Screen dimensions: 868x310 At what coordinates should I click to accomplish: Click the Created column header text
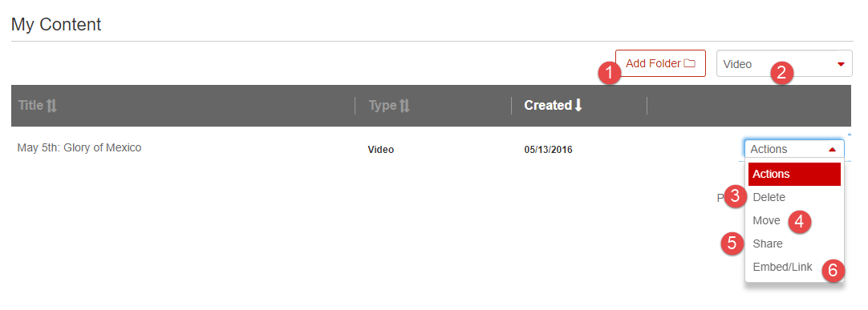tap(548, 105)
